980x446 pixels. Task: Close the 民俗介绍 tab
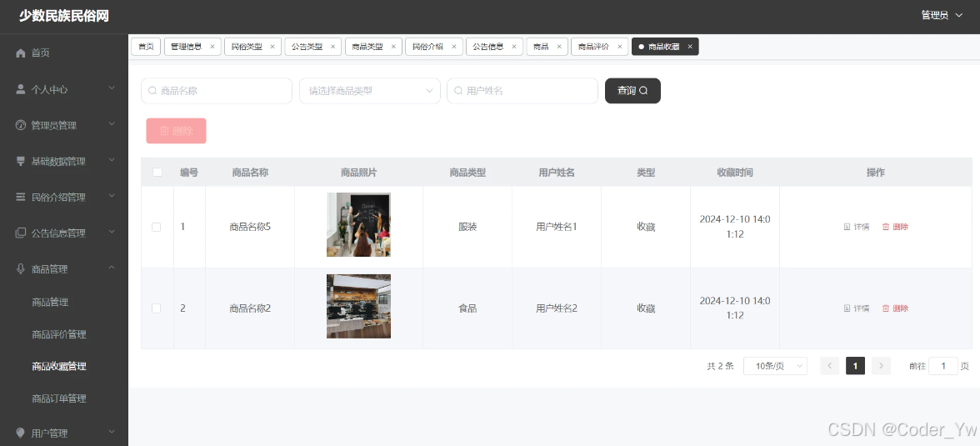point(454,47)
